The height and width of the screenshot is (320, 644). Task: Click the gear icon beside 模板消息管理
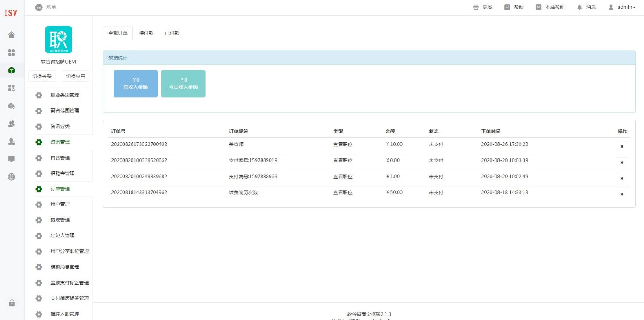[x=39, y=267]
